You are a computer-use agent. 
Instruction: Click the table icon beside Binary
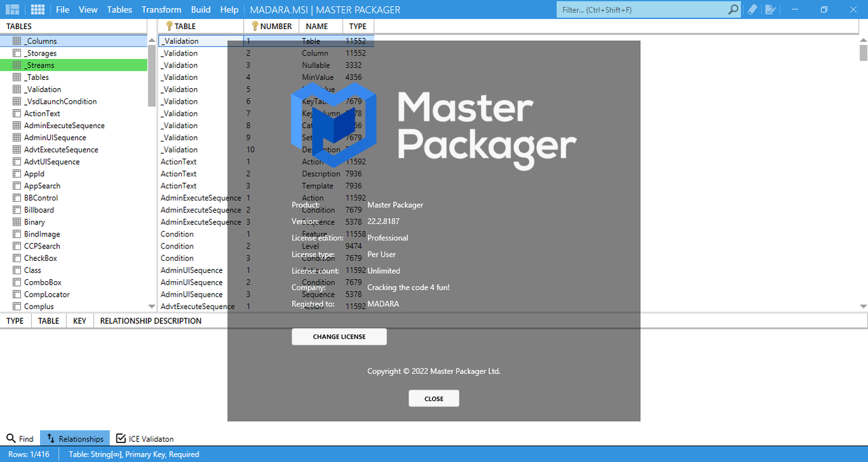17,222
